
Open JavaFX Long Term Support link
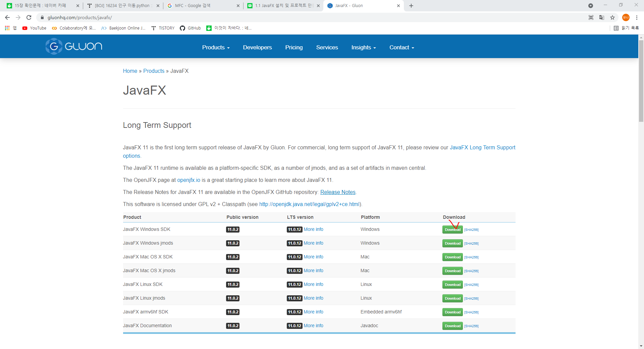tap(482, 148)
